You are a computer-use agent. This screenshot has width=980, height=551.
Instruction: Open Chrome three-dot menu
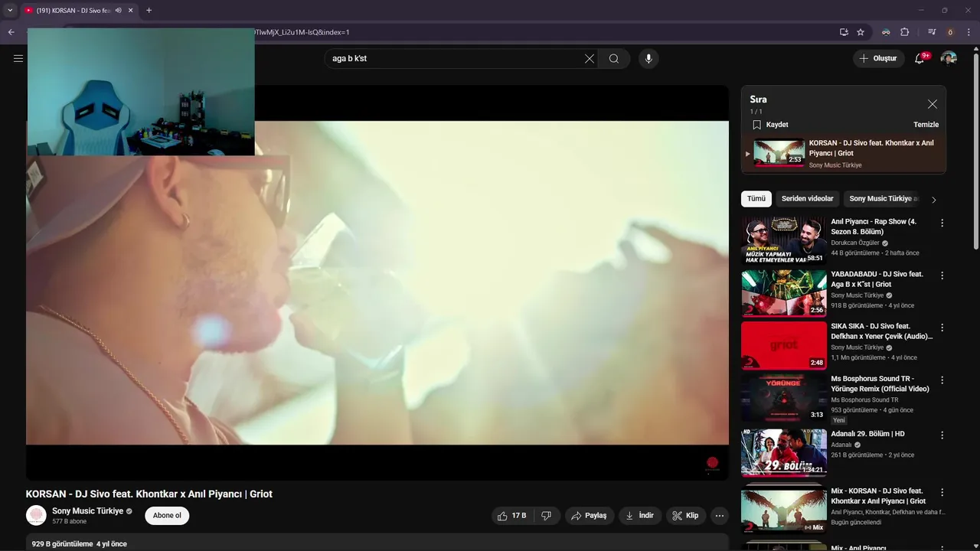tap(969, 32)
